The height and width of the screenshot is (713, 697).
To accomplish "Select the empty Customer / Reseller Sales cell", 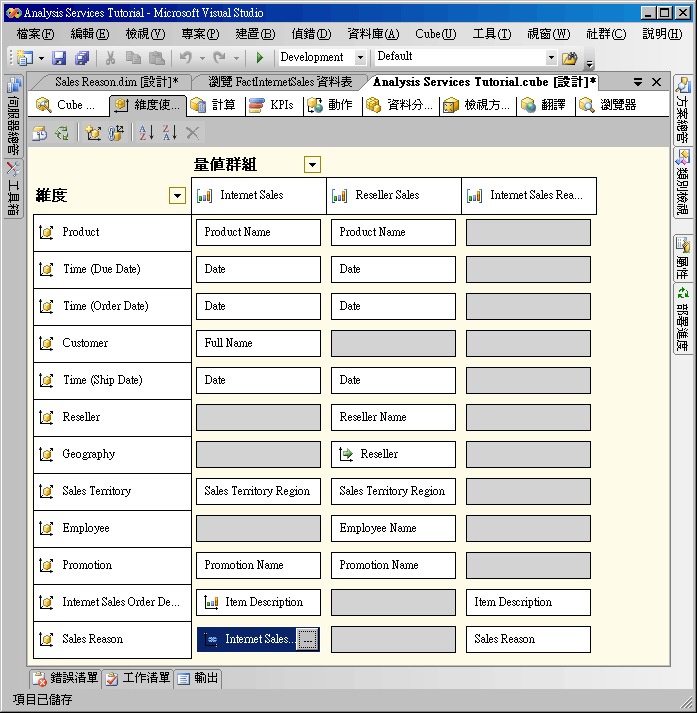I will 393,343.
